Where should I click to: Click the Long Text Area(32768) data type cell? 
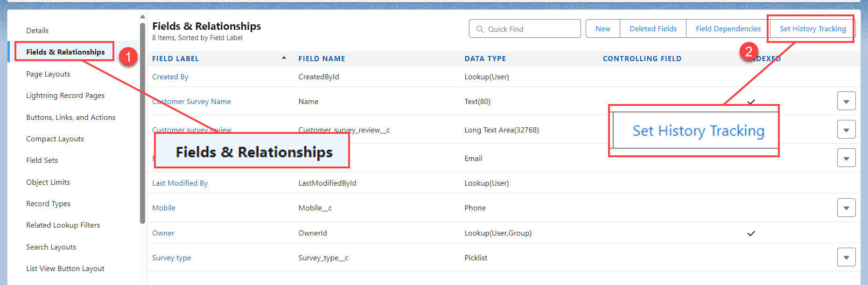502,130
